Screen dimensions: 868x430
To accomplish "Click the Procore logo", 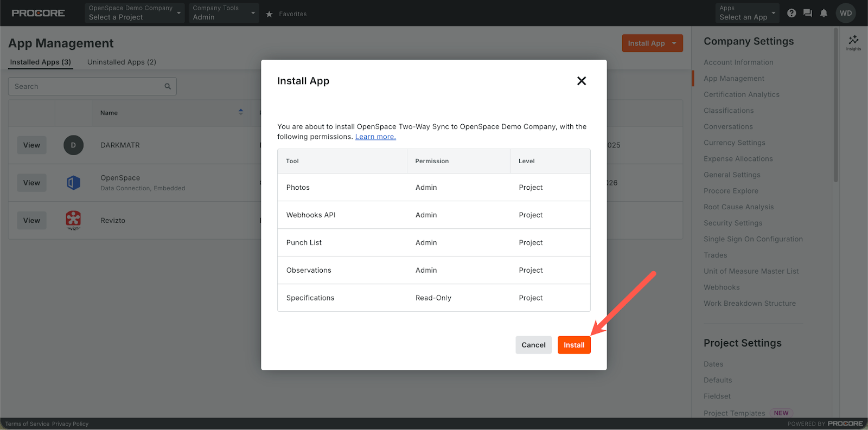I will [39, 13].
